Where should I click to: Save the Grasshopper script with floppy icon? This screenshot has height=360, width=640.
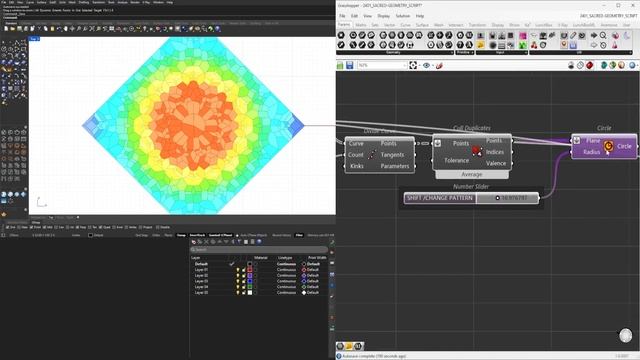350,65
